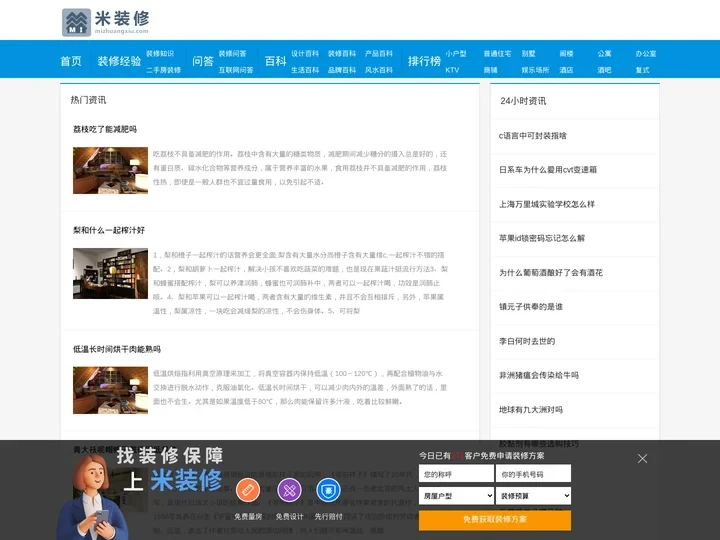Select 小户型 in the ranking menu
This screenshot has width=720, height=540.
point(456,53)
